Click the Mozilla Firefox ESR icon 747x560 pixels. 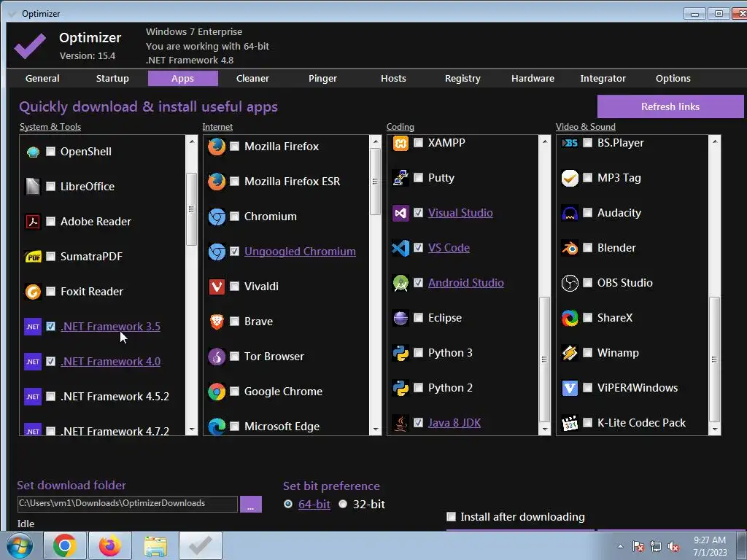click(217, 182)
